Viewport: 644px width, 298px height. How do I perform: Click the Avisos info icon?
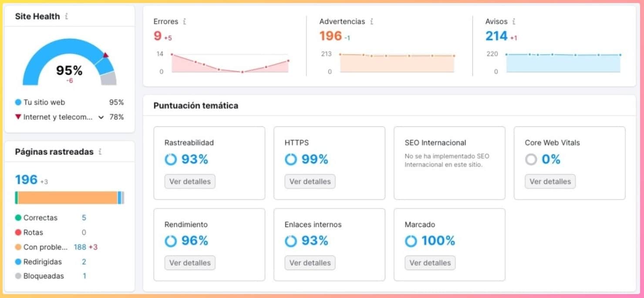514,21
